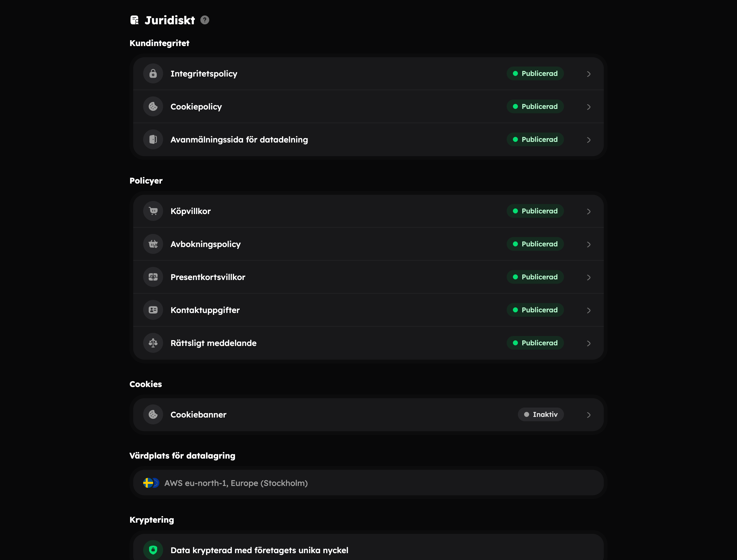The height and width of the screenshot is (560, 737).
Task: Click the door icon for Avanmälningssida
Action: coord(153,140)
